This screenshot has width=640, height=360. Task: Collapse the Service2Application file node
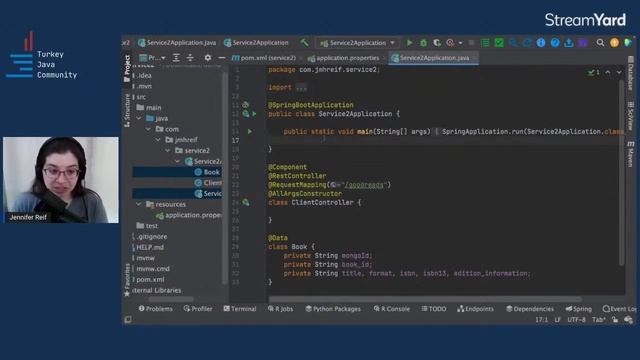pyautogui.click(x=178, y=161)
